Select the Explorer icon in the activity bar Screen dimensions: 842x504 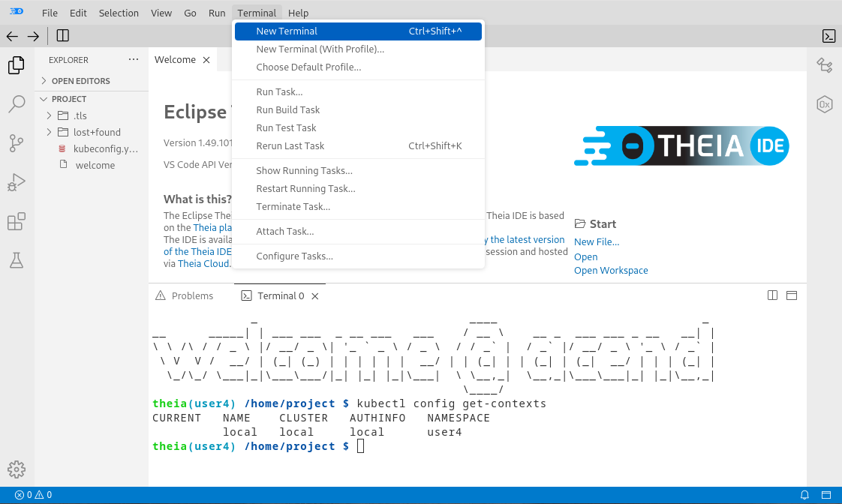point(17,65)
